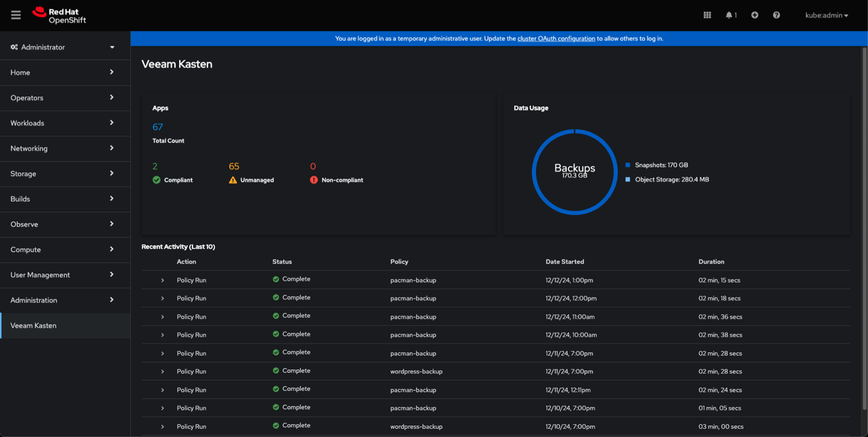Click the green Compliant check icon
868x437 pixels.
(157, 180)
